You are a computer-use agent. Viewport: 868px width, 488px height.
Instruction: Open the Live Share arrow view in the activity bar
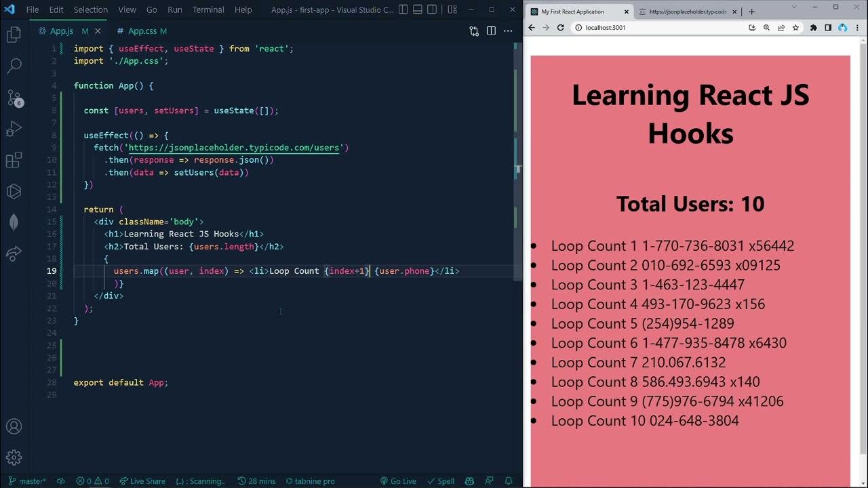pos(14,253)
